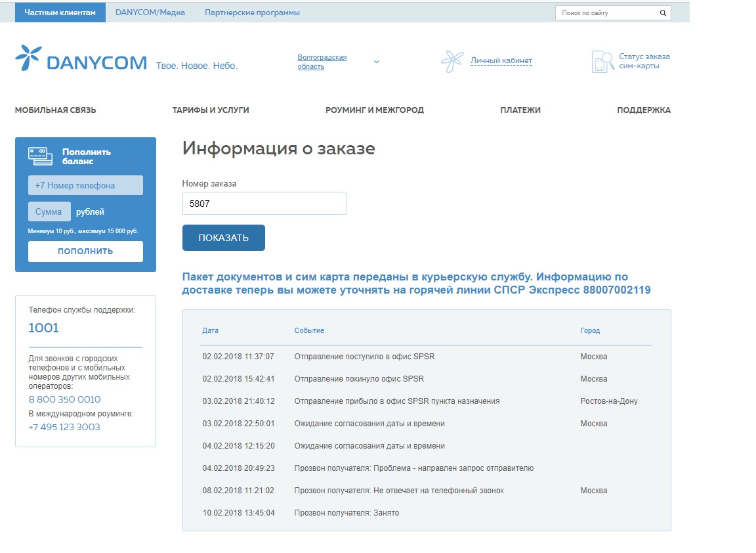Viewport: 756px width, 553px height.
Task: Click the search magnifier icon
Action: click(x=663, y=13)
